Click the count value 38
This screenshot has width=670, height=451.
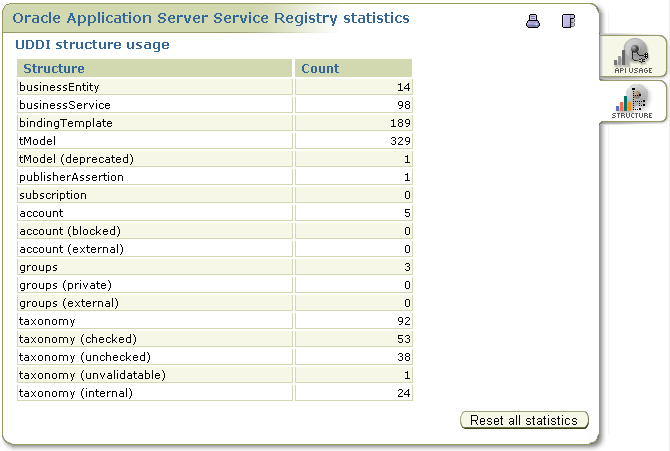tap(403, 357)
